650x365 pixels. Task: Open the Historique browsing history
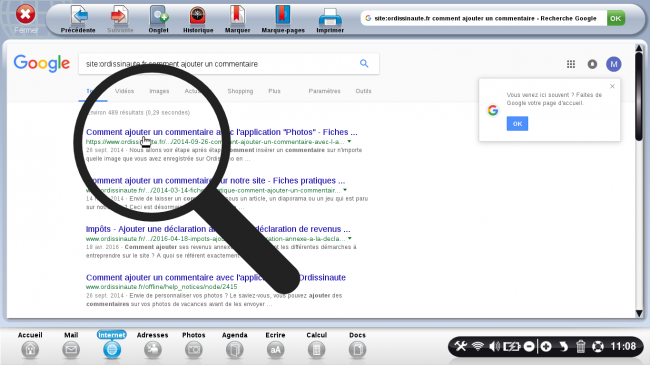[x=198, y=19]
